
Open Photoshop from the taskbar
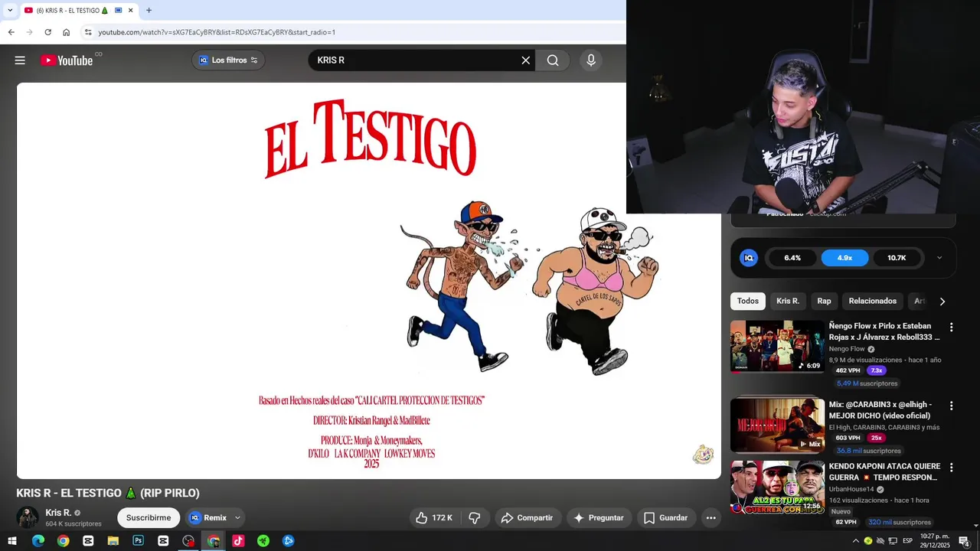138,541
